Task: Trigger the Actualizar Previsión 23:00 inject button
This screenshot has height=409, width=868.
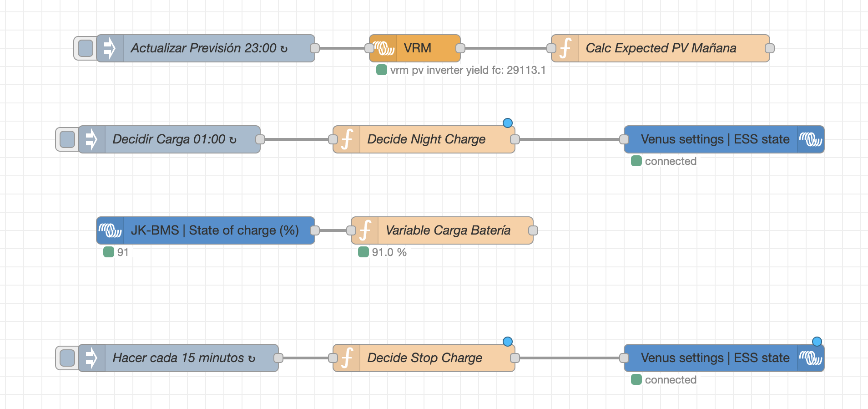Action: [86, 48]
